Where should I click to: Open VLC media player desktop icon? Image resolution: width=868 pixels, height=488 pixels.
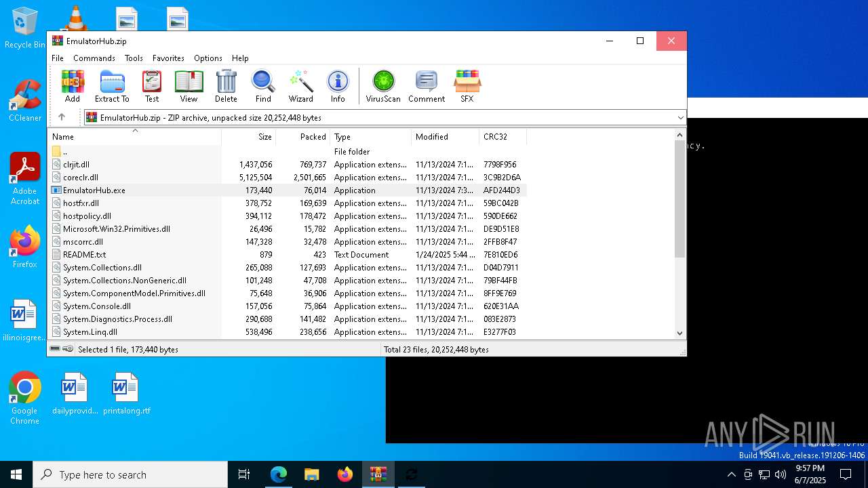pos(75,18)
